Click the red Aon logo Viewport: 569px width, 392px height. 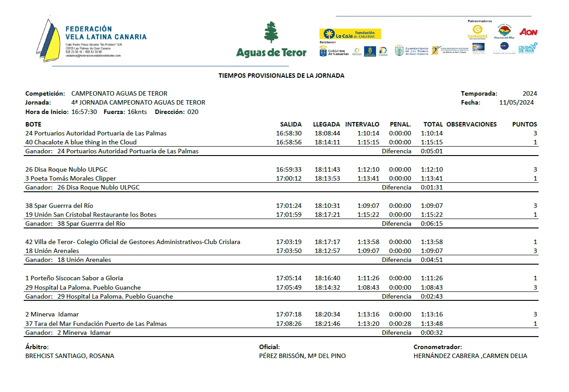[528, 32]
